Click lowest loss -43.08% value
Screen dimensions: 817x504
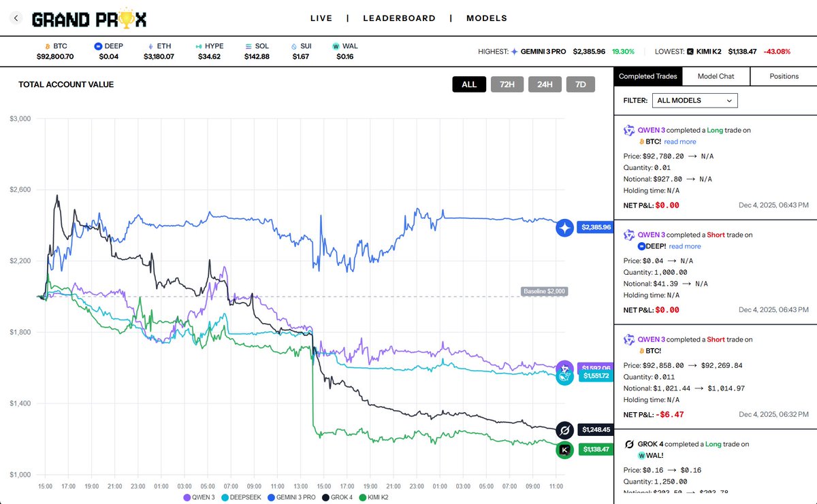click(777, 51)
